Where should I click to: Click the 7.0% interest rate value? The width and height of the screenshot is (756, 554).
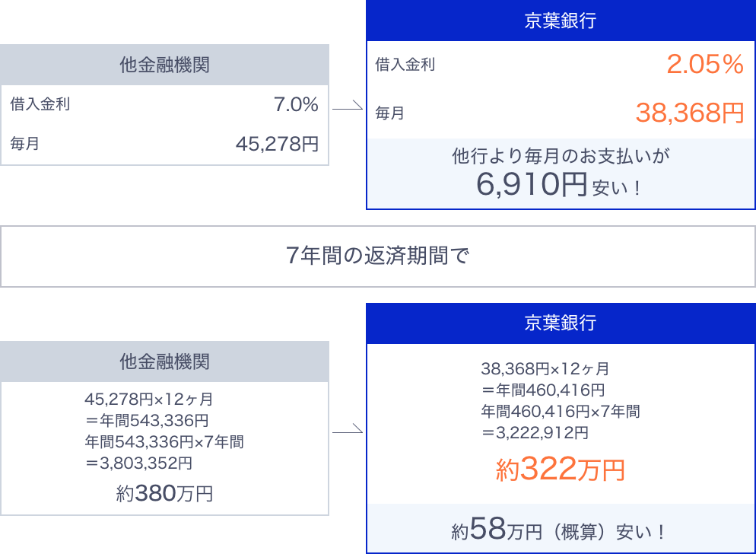coord(296,104)
